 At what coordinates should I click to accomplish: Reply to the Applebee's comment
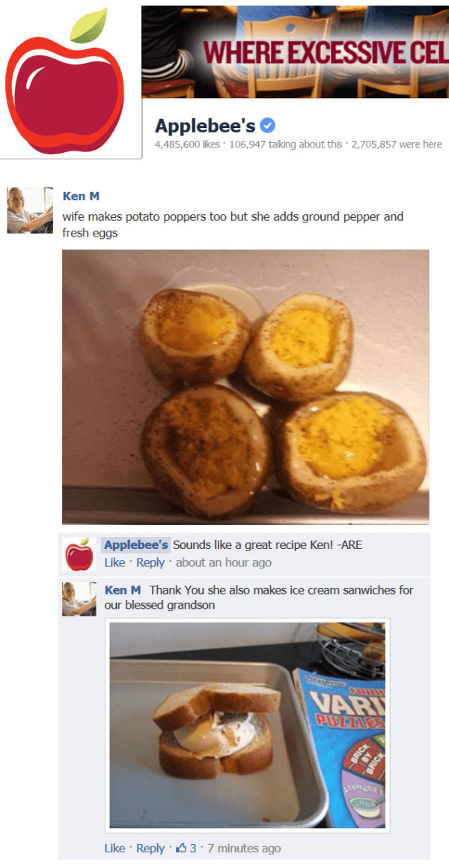tap(150, 562)
